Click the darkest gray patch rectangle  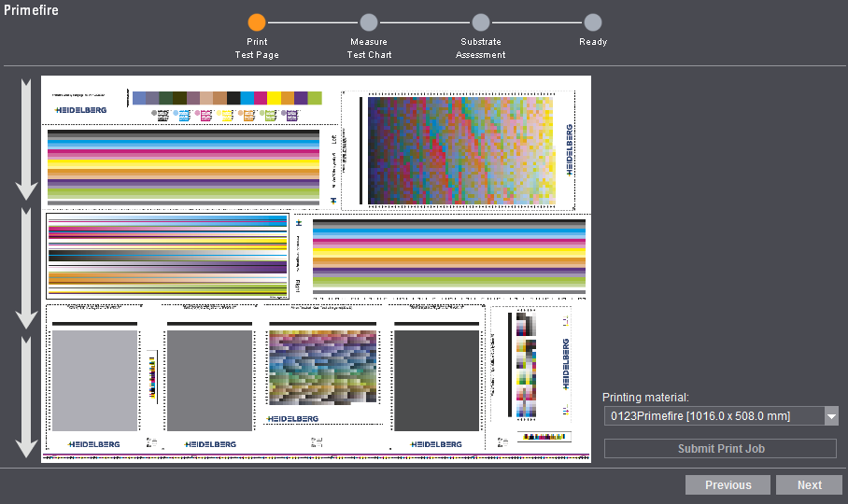point(436,380)
